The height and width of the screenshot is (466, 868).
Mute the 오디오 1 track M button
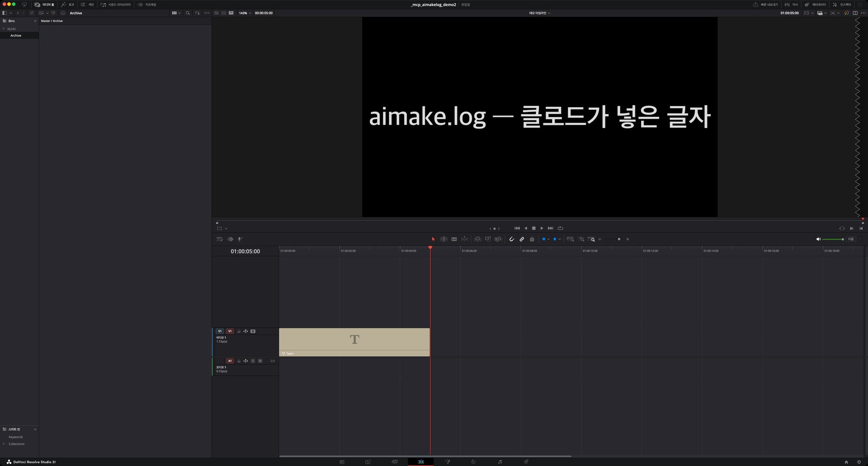260,361
